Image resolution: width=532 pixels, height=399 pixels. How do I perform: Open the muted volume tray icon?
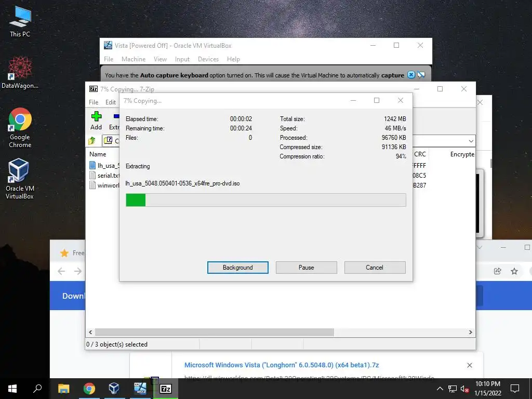point(465,389)
